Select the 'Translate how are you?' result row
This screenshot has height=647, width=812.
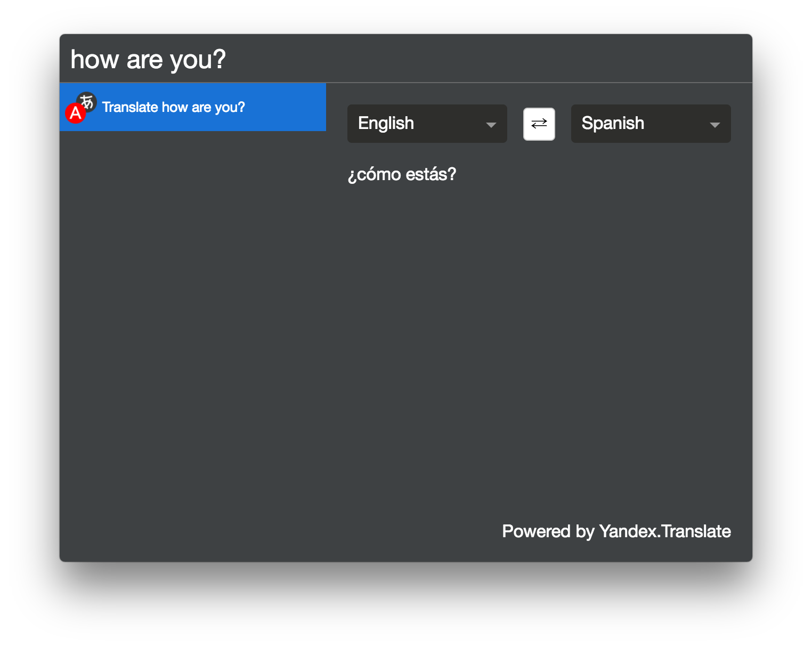tap(193, 107)
